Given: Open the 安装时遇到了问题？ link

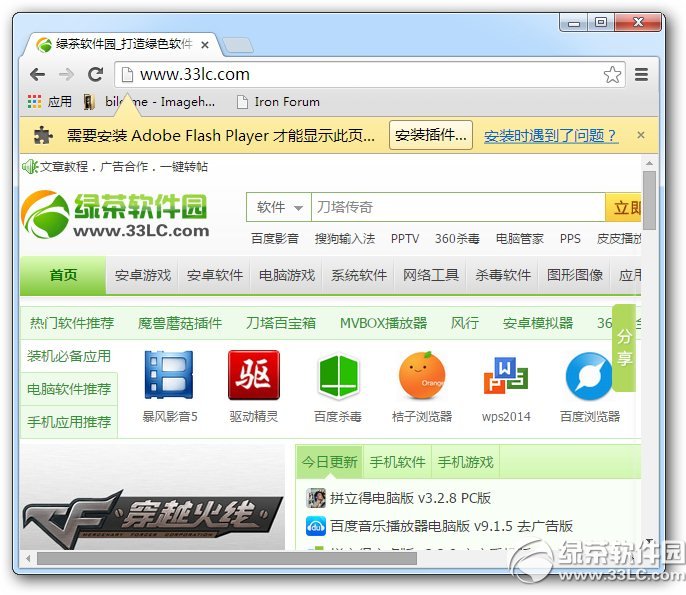Looking at the screenshot, I should click(551, 135).
